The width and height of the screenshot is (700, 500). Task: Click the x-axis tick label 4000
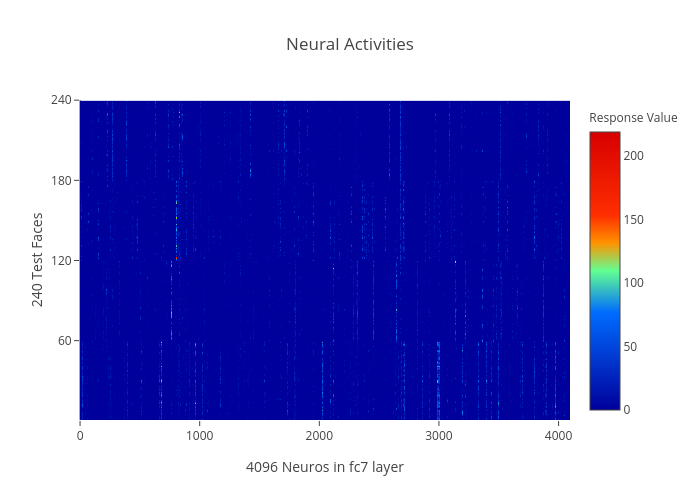click(558, 435)
